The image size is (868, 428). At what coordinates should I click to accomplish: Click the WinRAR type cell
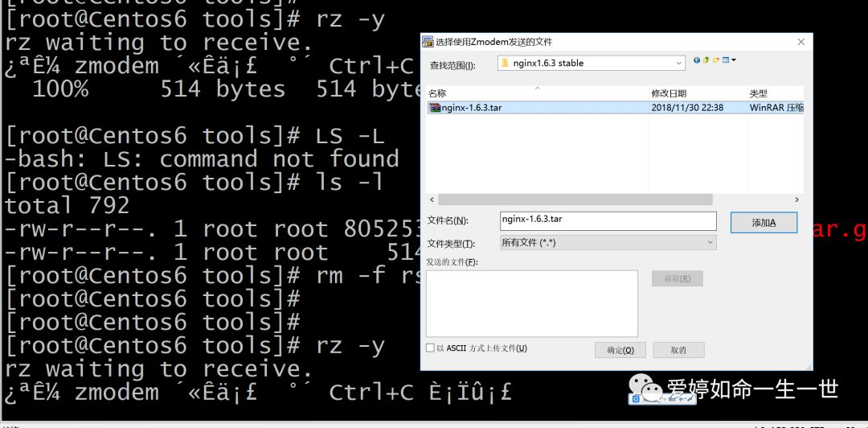(x=776, y=108)
